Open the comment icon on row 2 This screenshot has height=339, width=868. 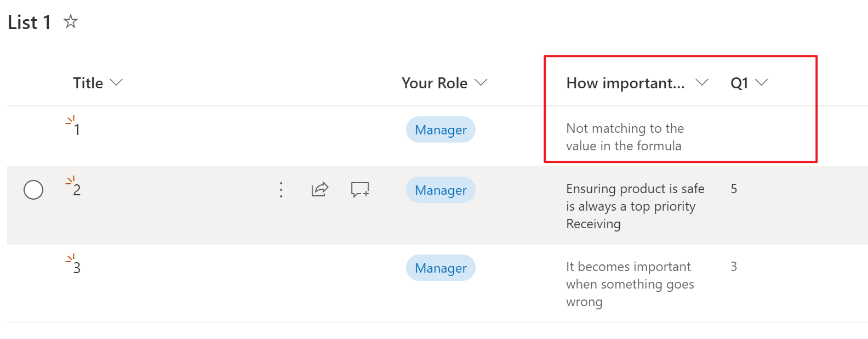[360, 190]
